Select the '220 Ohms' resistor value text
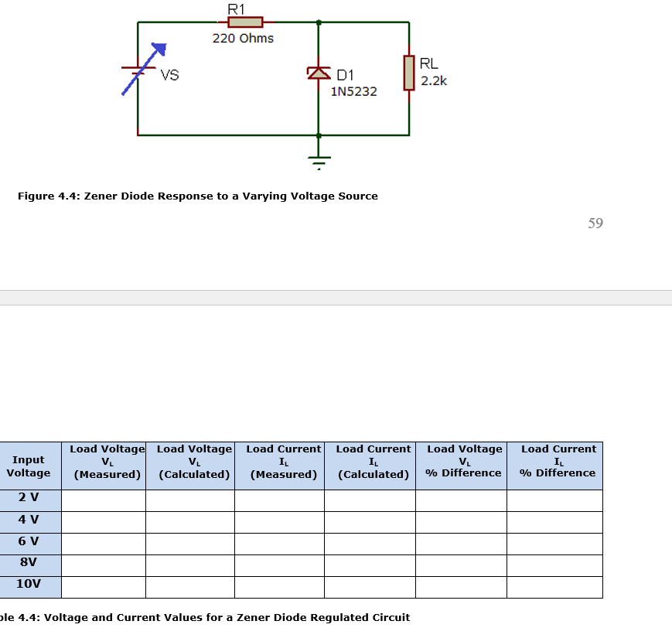 click(243, 38)
